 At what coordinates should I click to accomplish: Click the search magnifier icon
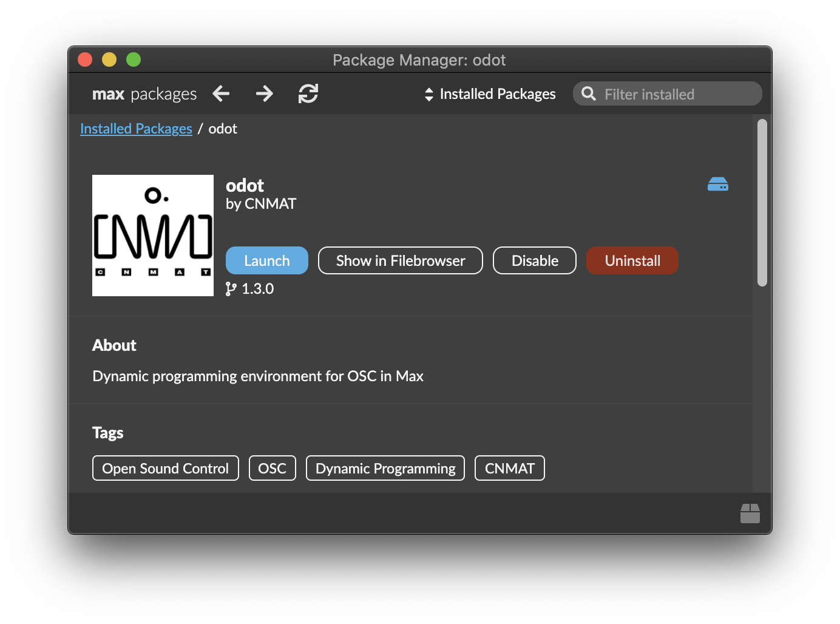point(589,93)
